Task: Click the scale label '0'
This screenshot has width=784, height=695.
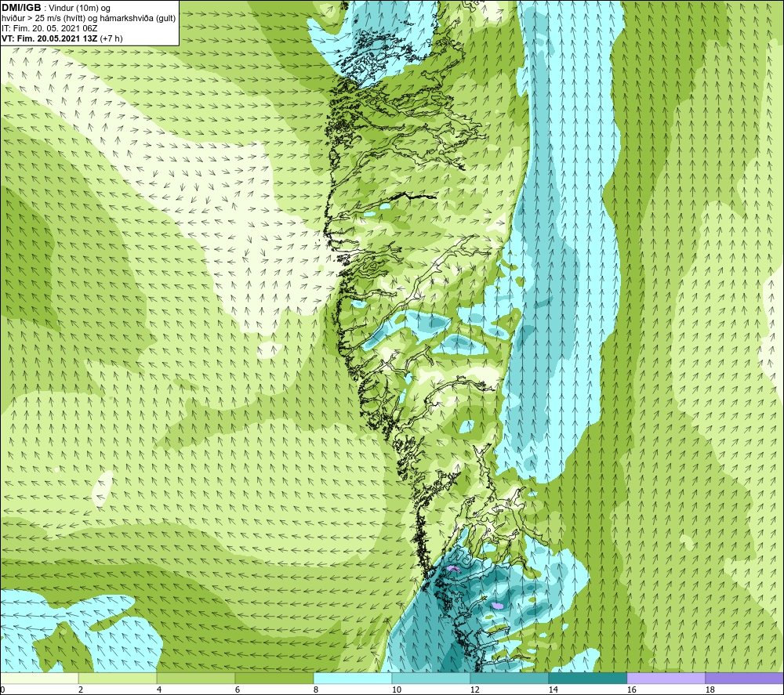Action: pyautogui.click(x=2, y=690)
